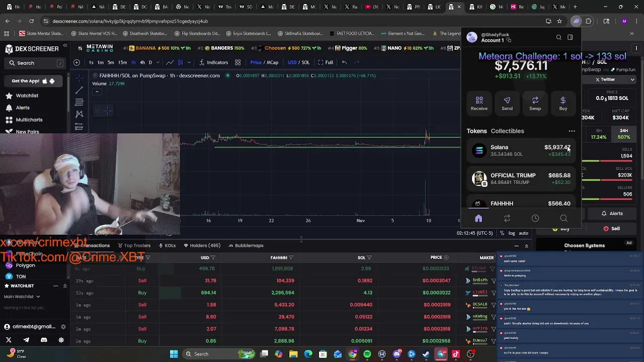
Task: Toggle USD / SOL denomination
Action: 298,62
